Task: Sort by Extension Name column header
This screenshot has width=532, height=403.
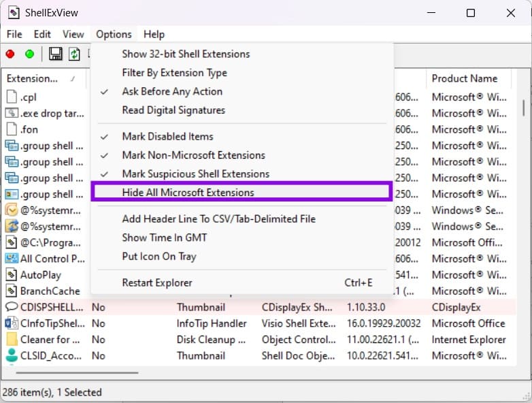Action: (44, 78)
